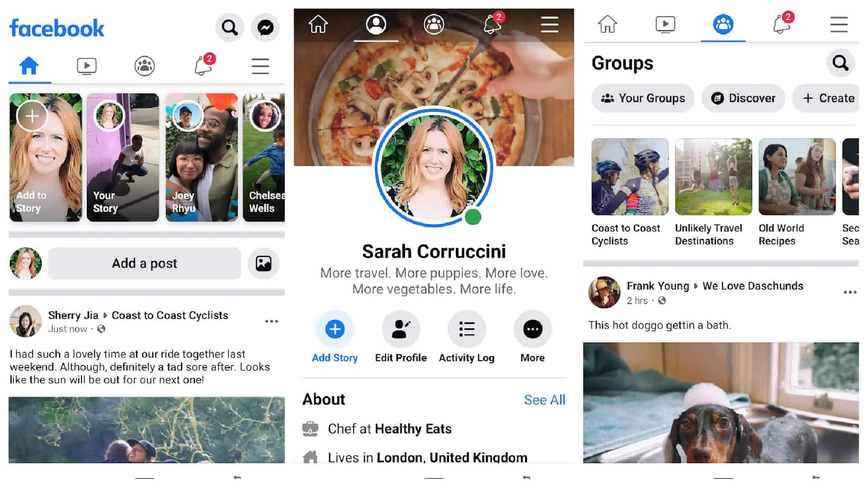Click the Home tab icon
The height and width of the screenshot is (488, 868).
coord(28,66)
